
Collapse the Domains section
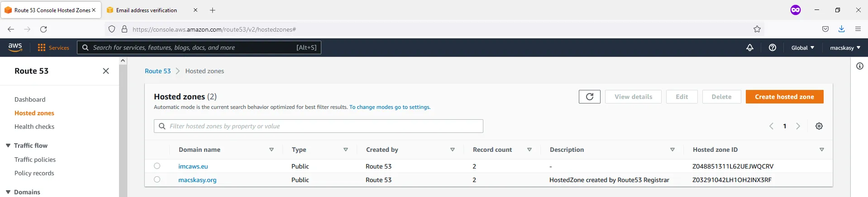click(x=8, y=192)
